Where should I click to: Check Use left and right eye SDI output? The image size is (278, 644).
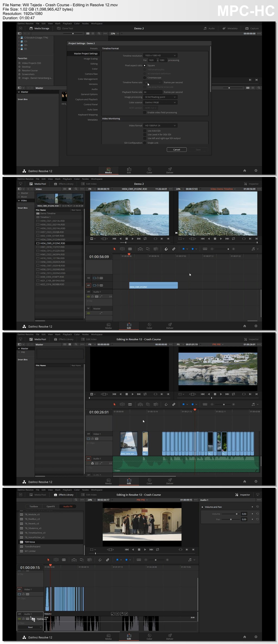(x=145, y=138)
